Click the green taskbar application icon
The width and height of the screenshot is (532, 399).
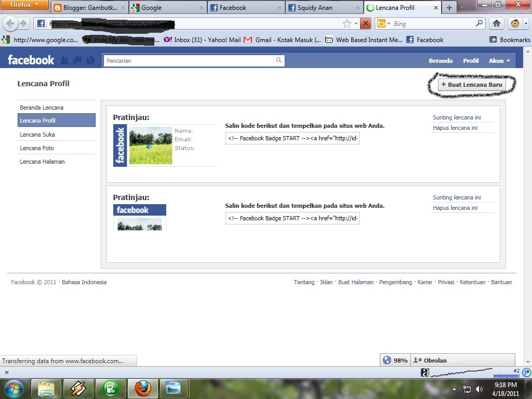pos(111,389)
